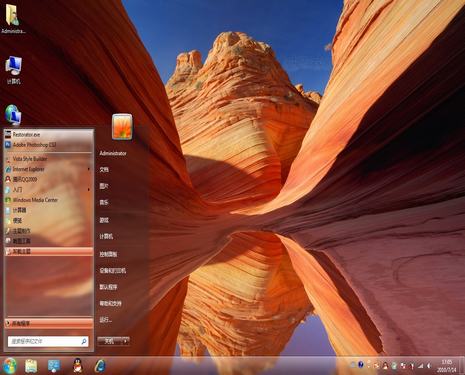The width and height of the screenshot is (465, 375).
Task: Expand 所有程序 all programs list
Action: tap(48, 323)
